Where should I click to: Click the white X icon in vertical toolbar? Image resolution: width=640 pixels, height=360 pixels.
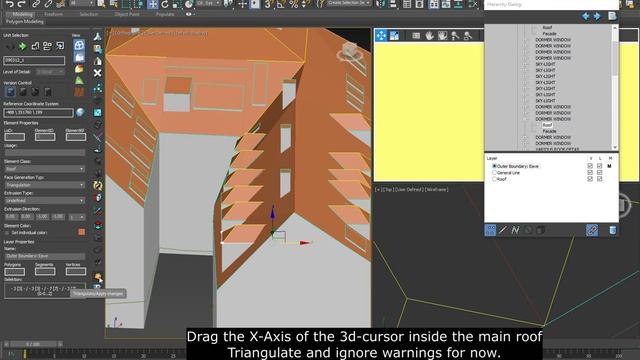(x=97, y=73)
